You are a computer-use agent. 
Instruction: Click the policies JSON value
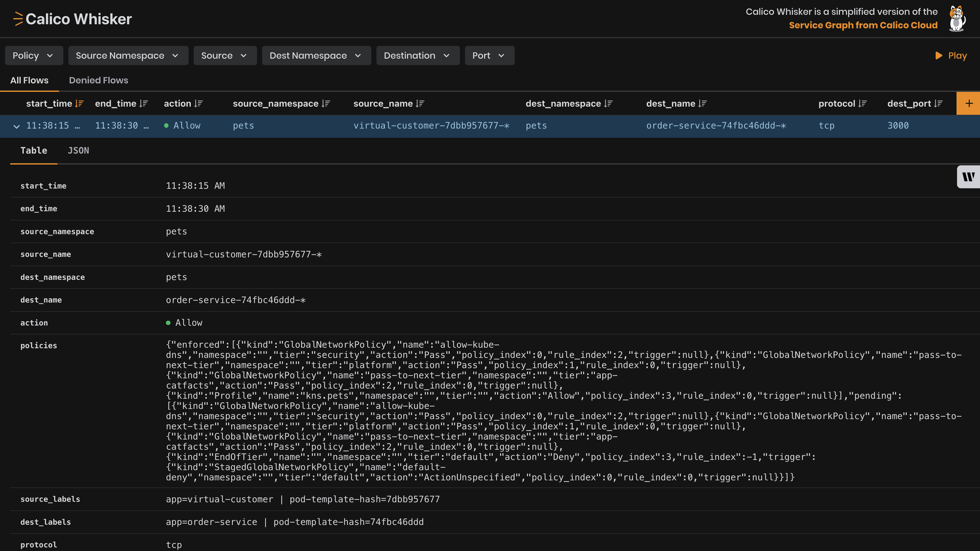coord(563,411)
